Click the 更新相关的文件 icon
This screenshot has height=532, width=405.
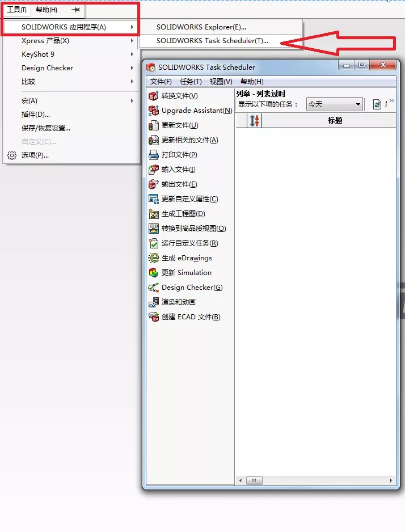click(153, 140)
